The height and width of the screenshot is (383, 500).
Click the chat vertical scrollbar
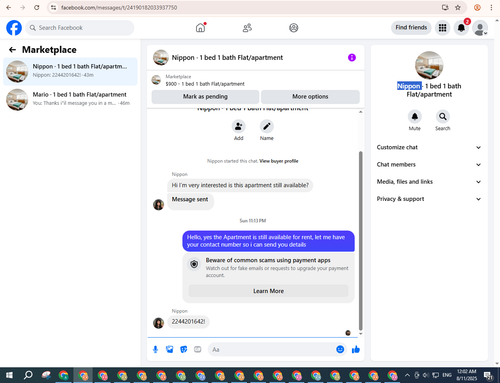pyautogui.click(x=360, y=240)
